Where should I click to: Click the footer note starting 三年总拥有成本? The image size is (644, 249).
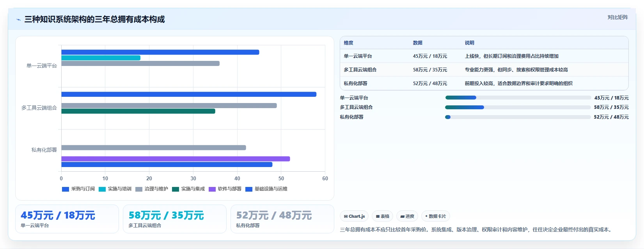(476, 229)
